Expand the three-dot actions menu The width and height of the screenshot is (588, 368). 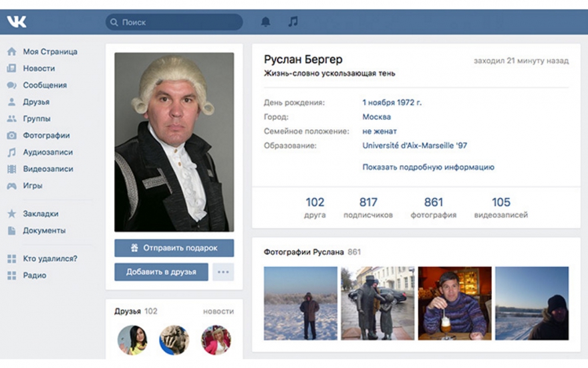(223, 272)
